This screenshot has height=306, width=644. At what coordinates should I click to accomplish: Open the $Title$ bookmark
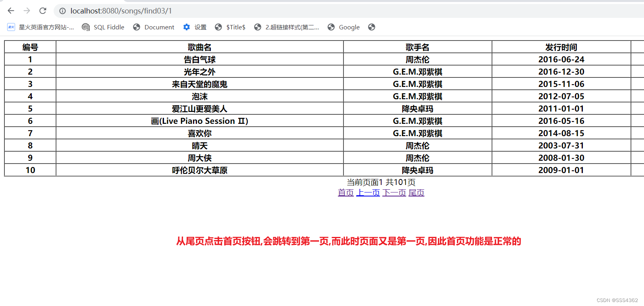[x=230, y=27]
